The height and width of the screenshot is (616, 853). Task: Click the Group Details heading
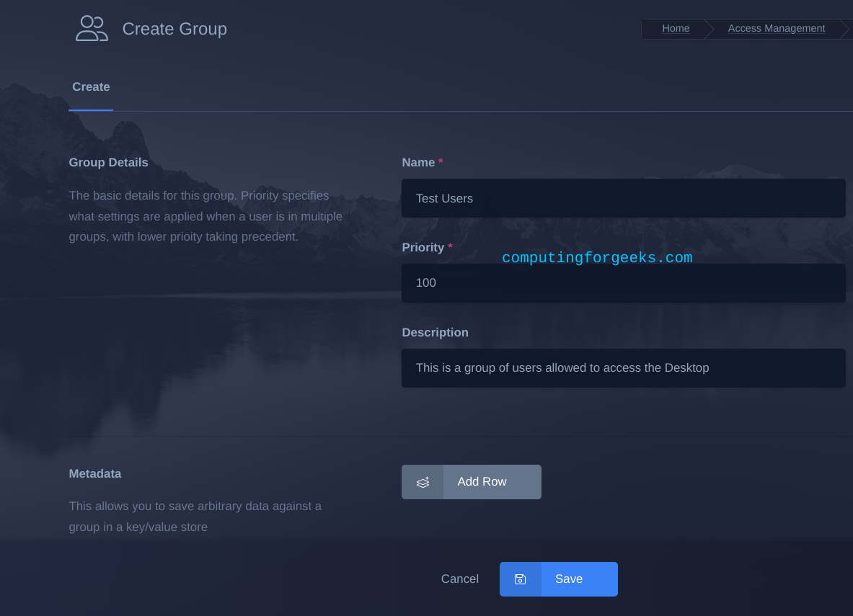pos(108,162)
